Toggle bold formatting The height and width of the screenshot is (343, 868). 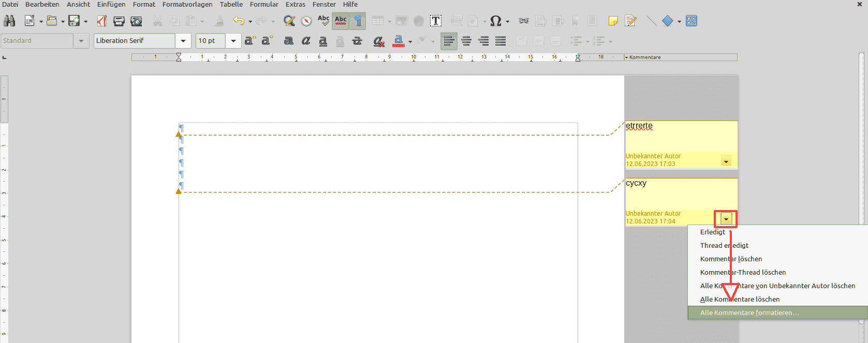pos(289,41)
